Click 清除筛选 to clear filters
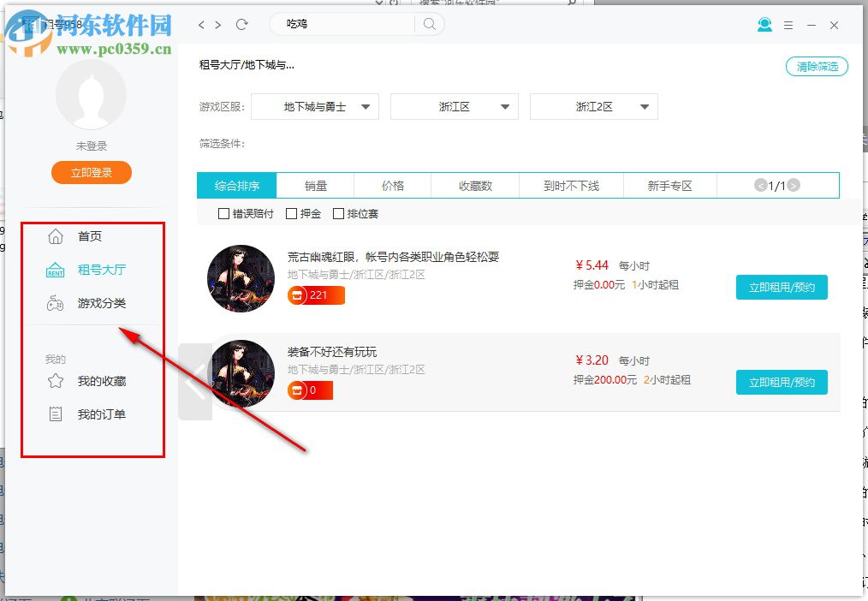 (x=816, y=65)
